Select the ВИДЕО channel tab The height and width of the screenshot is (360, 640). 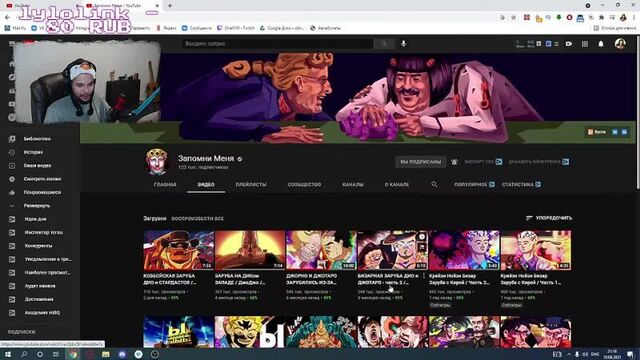point(206,184)
